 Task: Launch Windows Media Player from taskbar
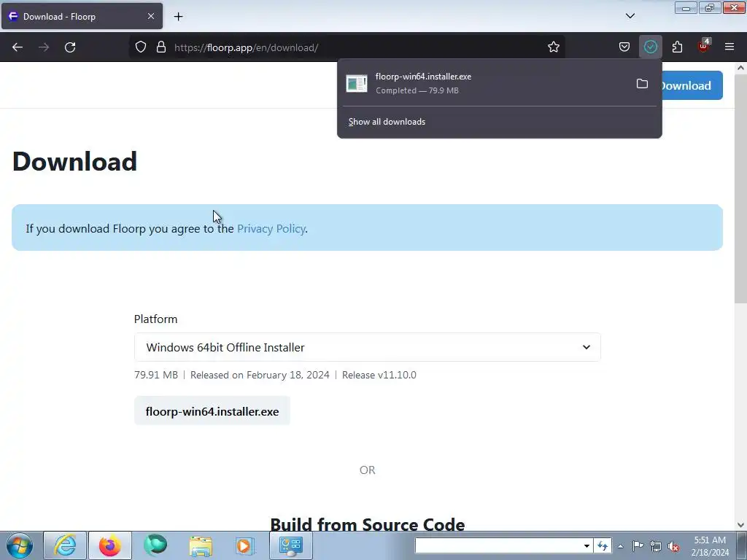[x=245, y=545]
